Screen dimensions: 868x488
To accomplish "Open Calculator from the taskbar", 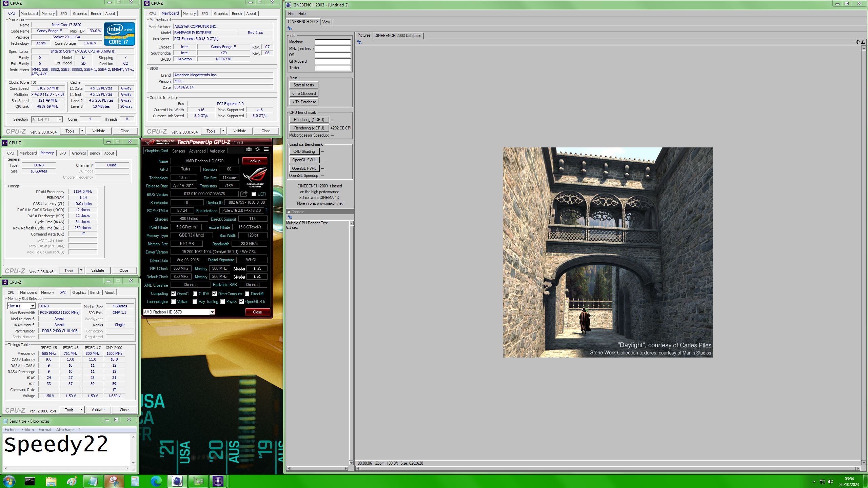I will [x=135, y=481].
